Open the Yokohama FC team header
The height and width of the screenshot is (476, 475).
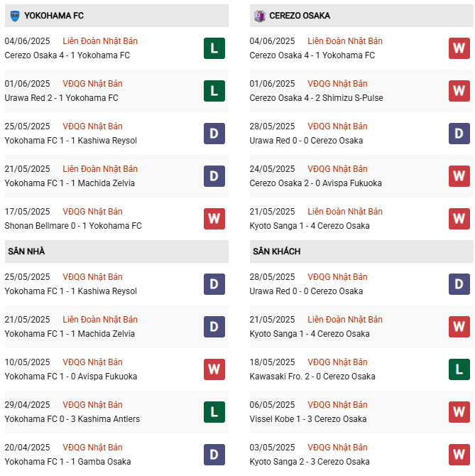tap(52, 15)
